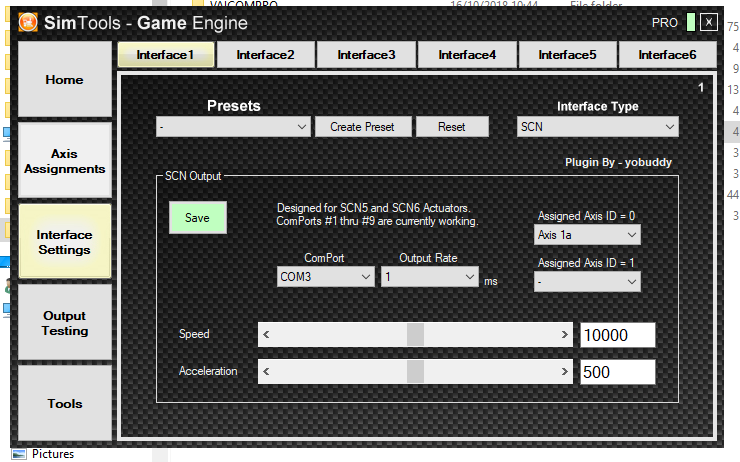The image size is (740, 462).
Task: Close the SimTools Game Engine window
Action: click(x=708, y=22)
